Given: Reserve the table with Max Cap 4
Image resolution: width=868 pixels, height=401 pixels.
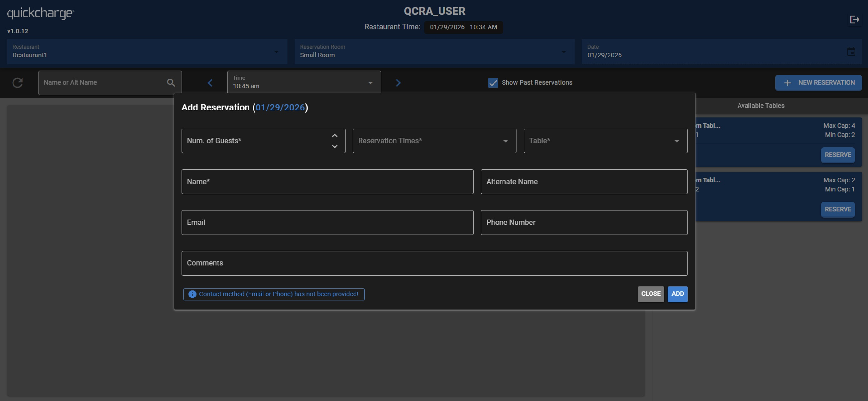Looking at the screenshot, I should 837,155.
